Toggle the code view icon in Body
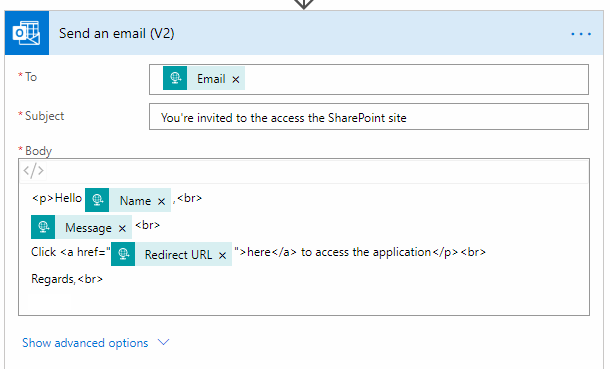 pos(33,170)
